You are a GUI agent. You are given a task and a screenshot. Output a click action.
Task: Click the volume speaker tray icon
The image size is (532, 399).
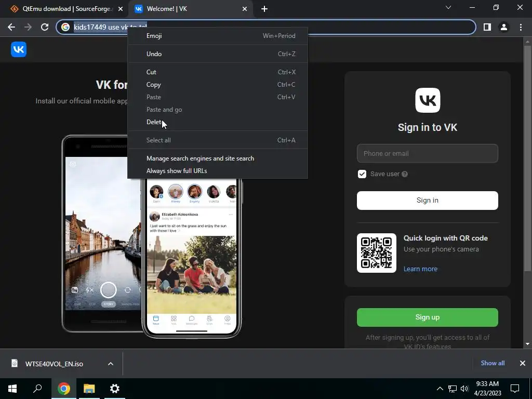(464, 389)
